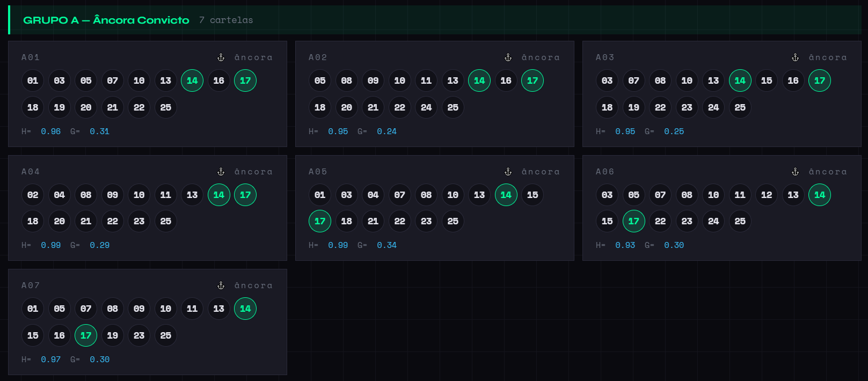
Task: Select highlighted number 17 in card A03
Action: [x=819, y=80]
